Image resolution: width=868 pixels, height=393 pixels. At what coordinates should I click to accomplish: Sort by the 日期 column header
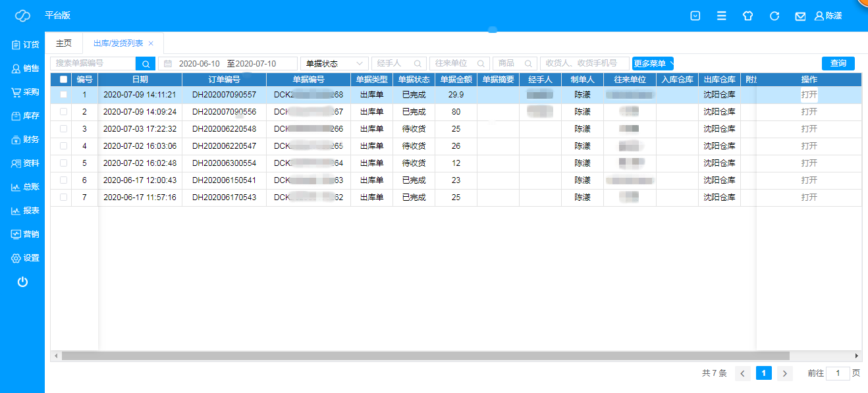(140, 79)
